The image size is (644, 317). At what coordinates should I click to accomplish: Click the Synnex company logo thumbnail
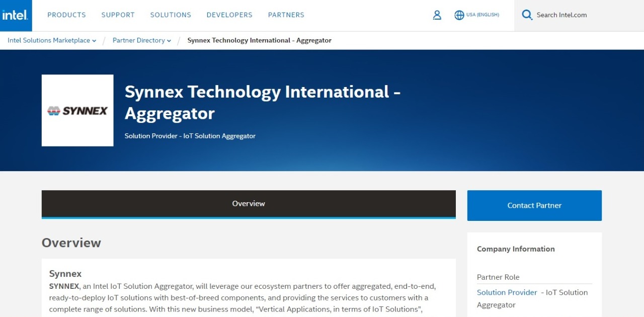click(77, 110)
